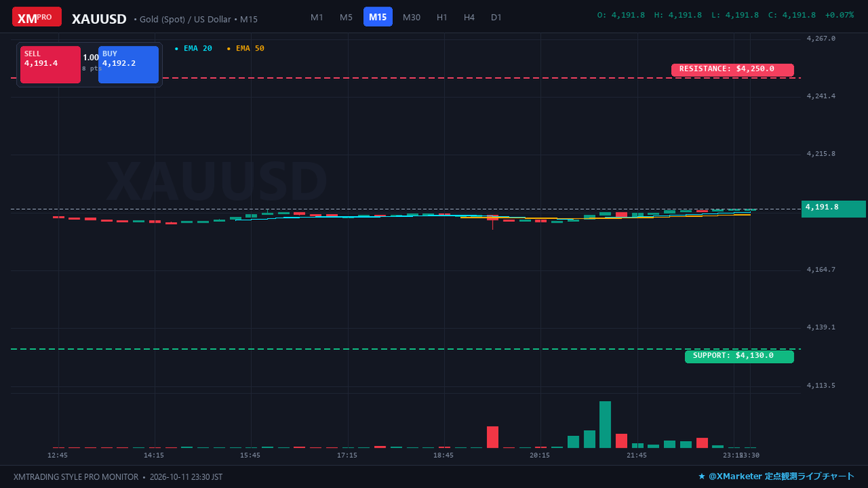Image resolution: width=868 pixels, height=488 pixels.
Task: Click the 4,139.1 price axis label
Action: pyautogui.click(x=821, y=328)
